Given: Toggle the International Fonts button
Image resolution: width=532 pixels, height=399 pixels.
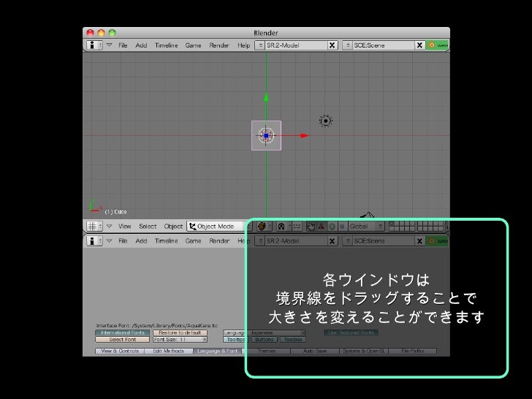Looking at the screenshot, I should click(123, 332).
